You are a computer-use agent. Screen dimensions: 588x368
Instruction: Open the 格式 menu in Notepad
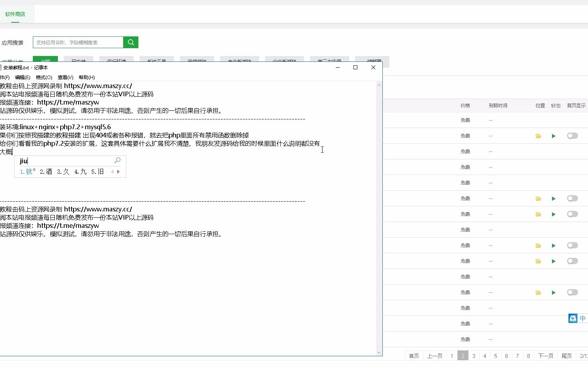(44, 77)
